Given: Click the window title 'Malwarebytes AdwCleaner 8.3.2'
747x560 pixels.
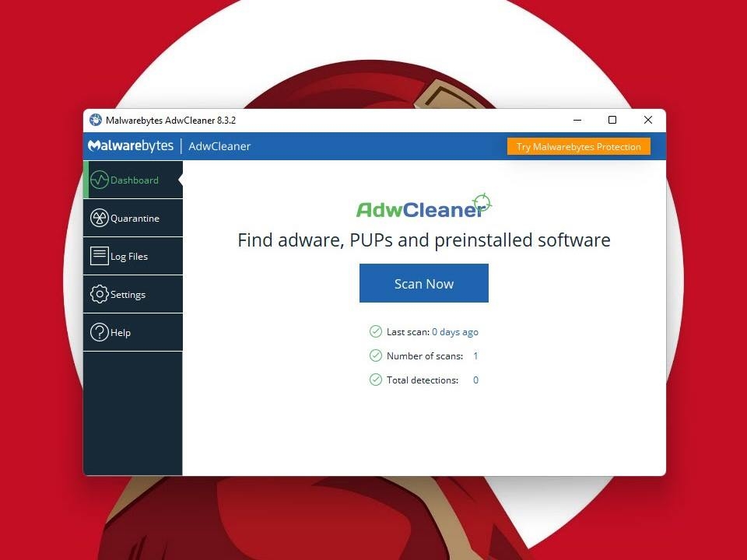Looking at the screenshot, I should coord(170,120).
